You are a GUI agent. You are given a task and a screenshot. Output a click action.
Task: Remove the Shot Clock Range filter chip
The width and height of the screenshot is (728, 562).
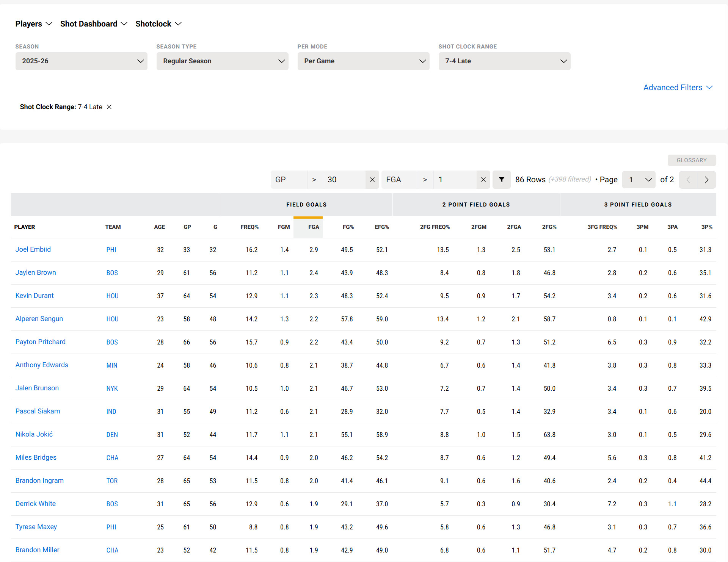point(109,107)
